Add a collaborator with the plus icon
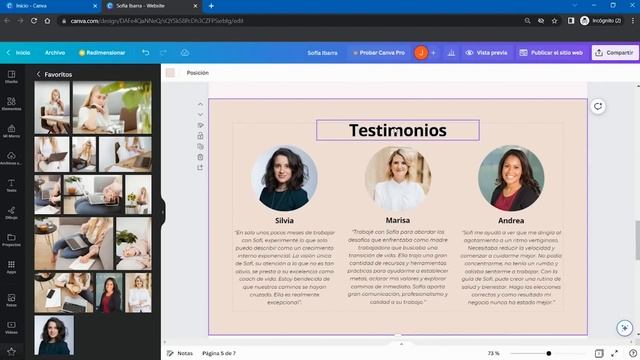 433,53
